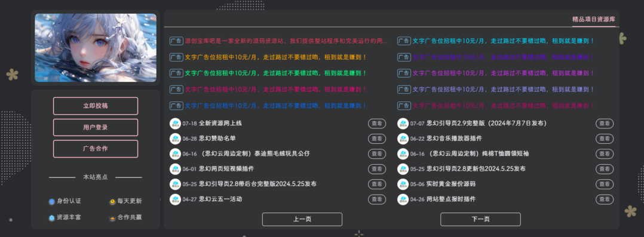Viewport: 644px width, 237px height.
Task: Click 查看 for 思幻云五一活动
Action: pyautogui.click(x=376, y=199)
